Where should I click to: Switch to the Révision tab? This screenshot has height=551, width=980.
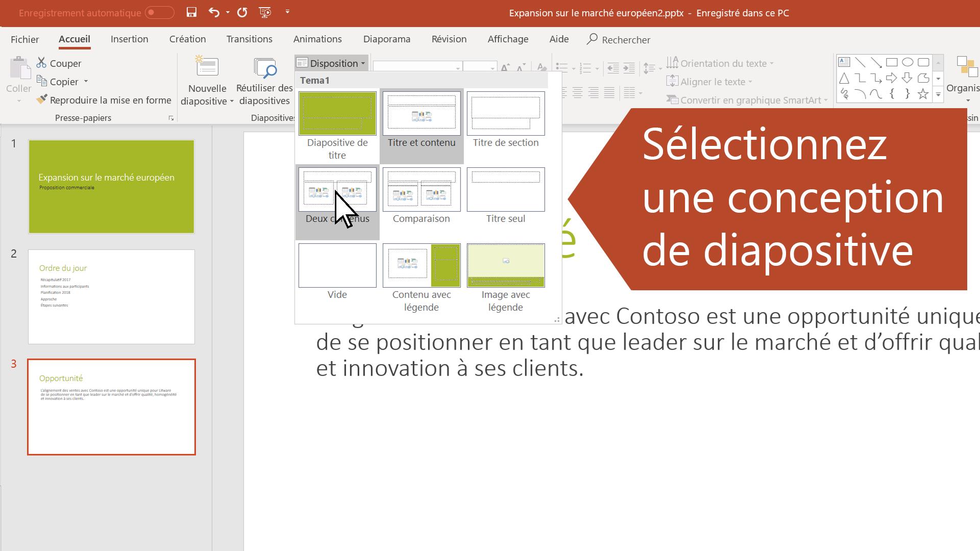pyautogui.click(x=449, y=39)
